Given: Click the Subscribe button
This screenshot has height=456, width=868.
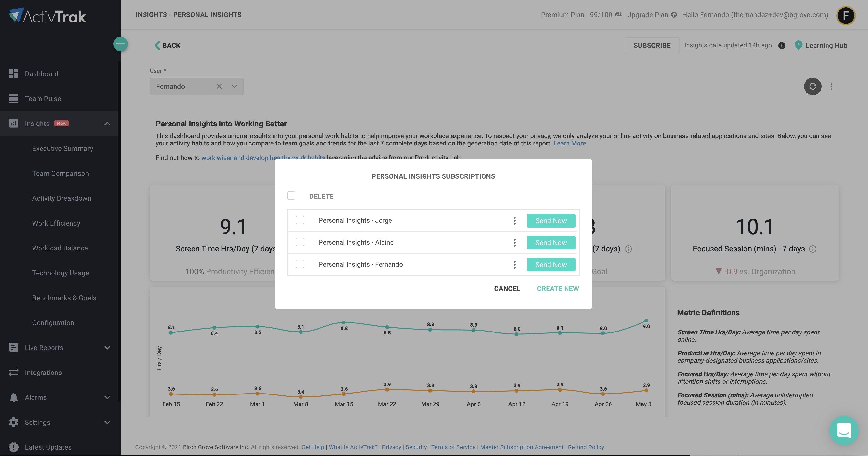Looking at the screenshot, I should click(652, 45).
